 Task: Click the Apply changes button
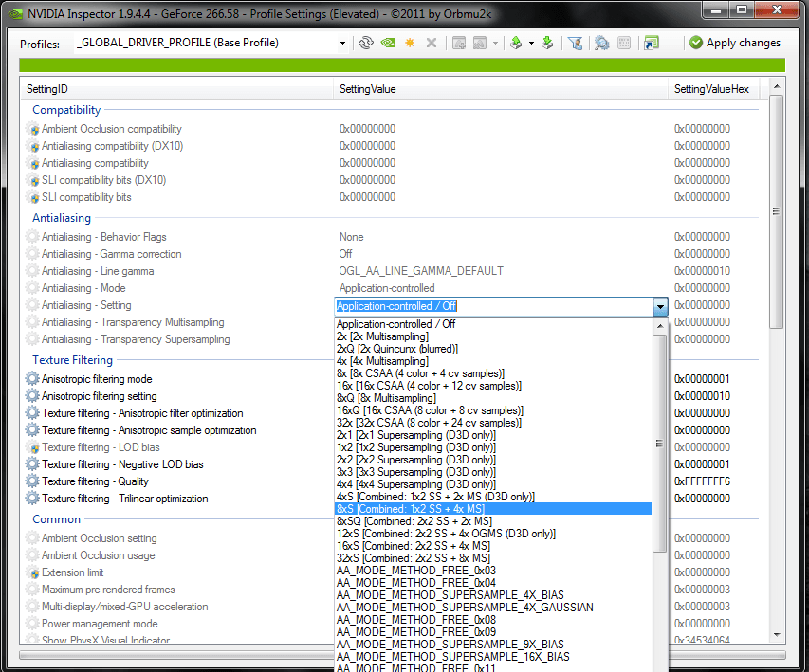pyautogui.click(x=735, y=43)
